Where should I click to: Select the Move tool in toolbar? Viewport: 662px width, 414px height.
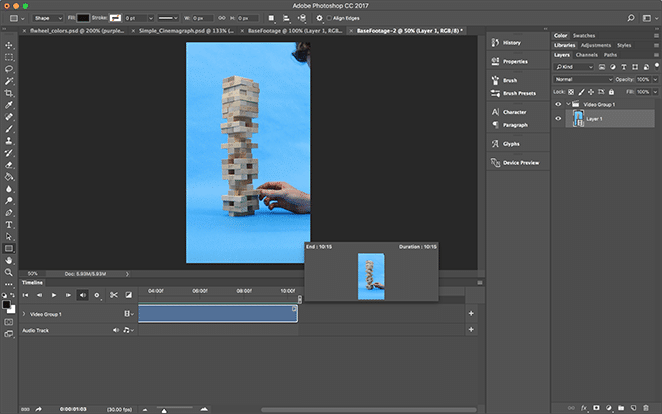9,45
